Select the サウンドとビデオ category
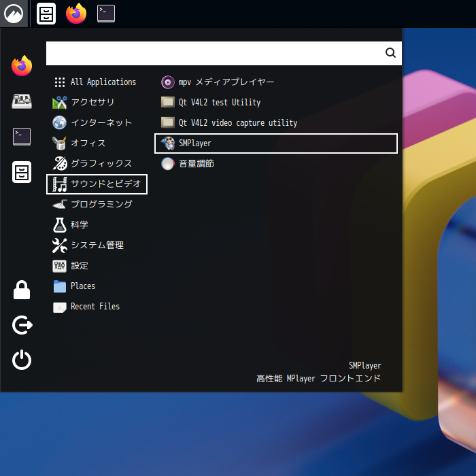The image size is (476, 476). coord(97,184)
